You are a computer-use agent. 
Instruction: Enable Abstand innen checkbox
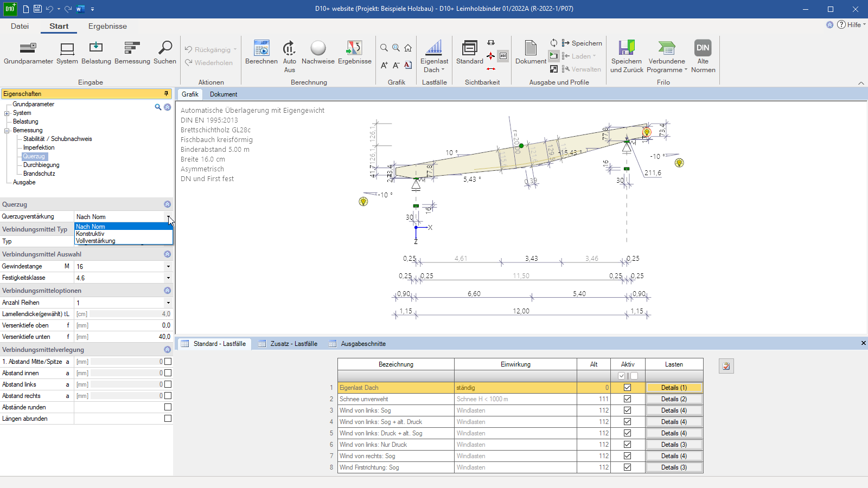click(168, 373)
